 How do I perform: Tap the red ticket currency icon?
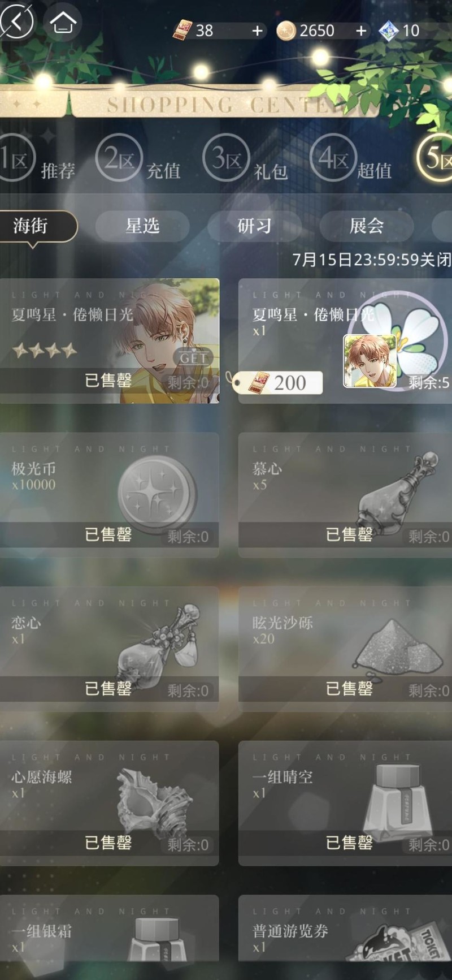point(182,30)
